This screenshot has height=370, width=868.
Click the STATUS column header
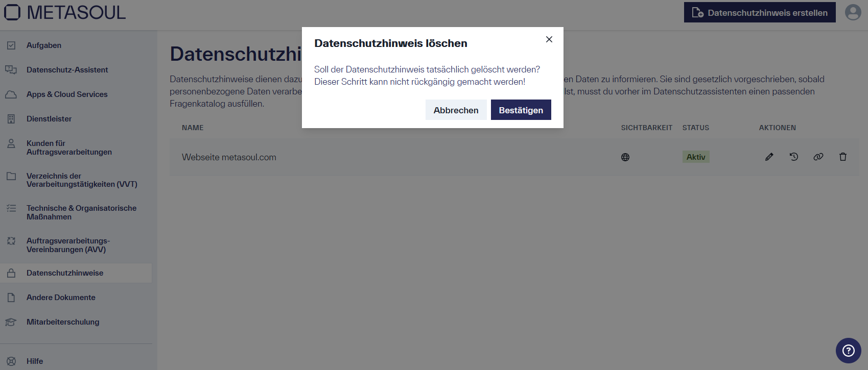(x=696, y=128)
